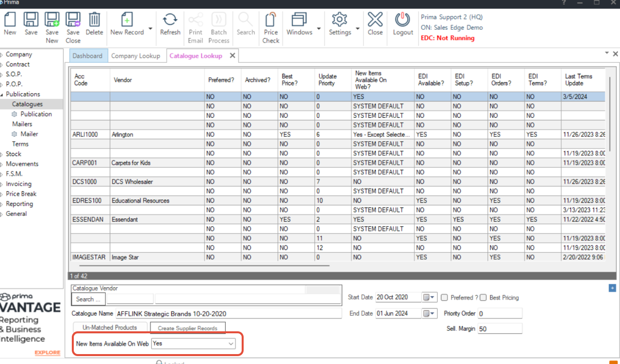Select the DCS Wholesaler row
Image resolution: width=620 pixels, height=364 pixels.
tap(338, 182)
